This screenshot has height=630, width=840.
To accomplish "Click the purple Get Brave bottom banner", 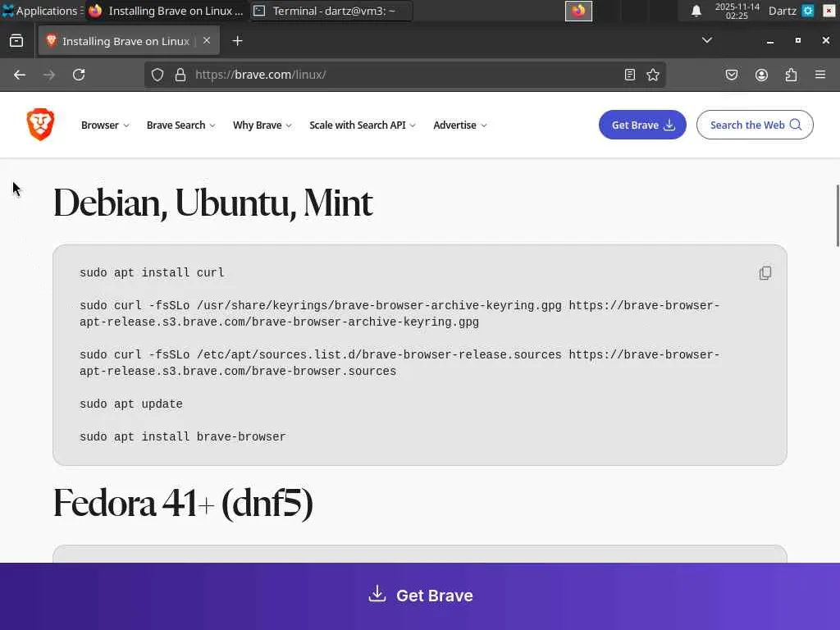I will (x=420, y=596).
